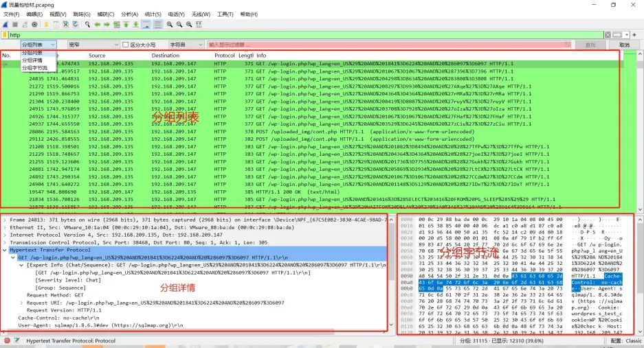Click 配置: Classic profile in status bar
Image resolution: width=644 pixels, height=348 pixels.
click(x=626, y=340)
